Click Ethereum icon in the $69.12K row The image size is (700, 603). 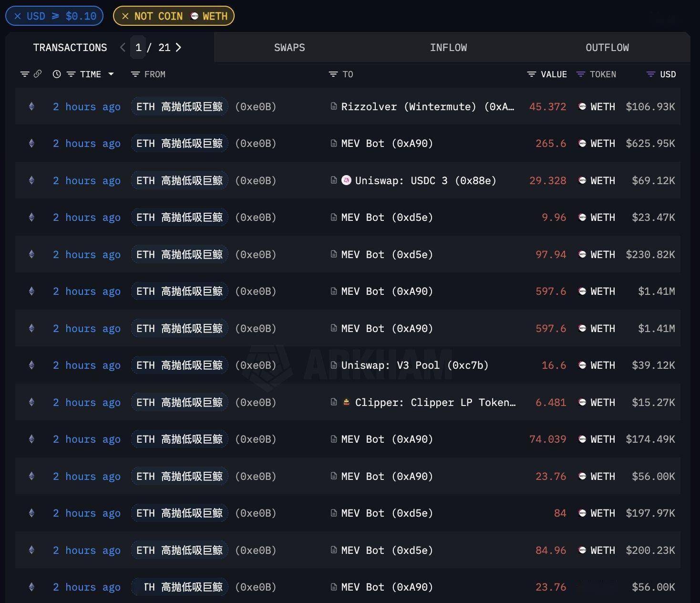click(x=31, y=180)
